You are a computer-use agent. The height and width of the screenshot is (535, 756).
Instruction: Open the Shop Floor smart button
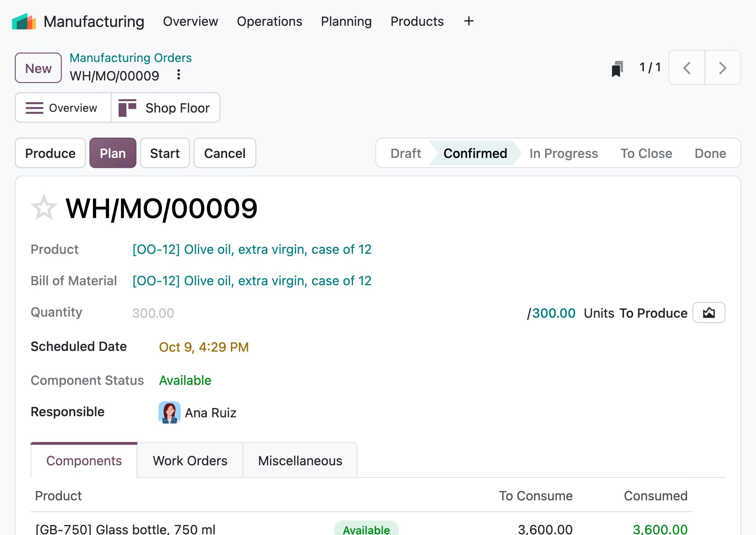[x=165, y=108]
